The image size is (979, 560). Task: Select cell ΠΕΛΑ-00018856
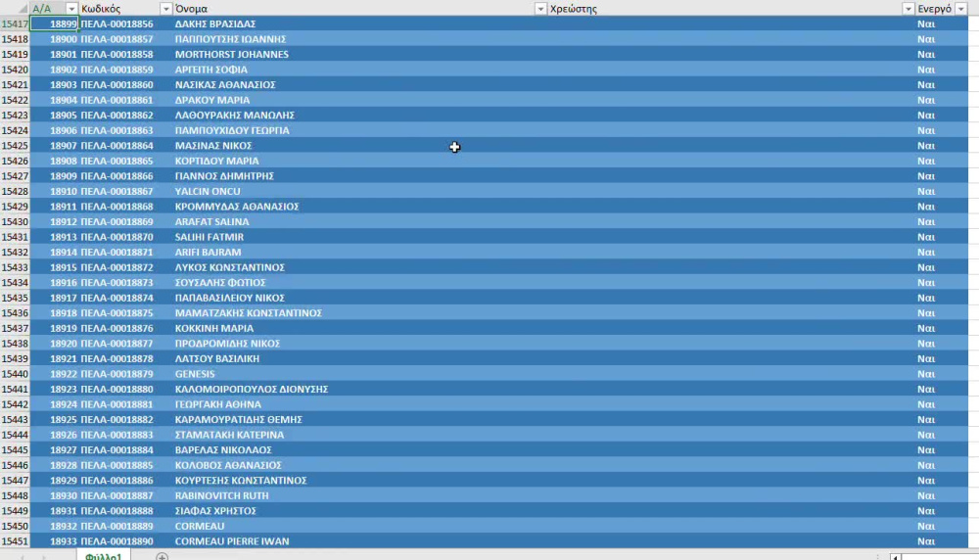pyautogui.click(x=125, y=23)
